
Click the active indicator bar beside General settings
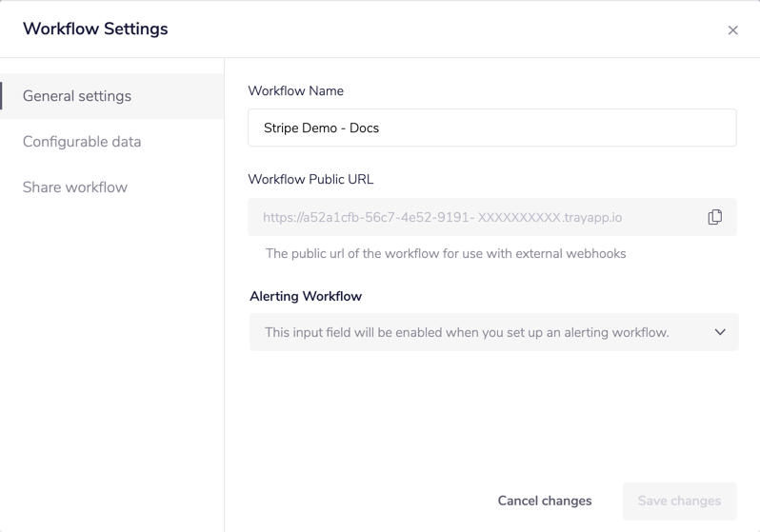2,96
